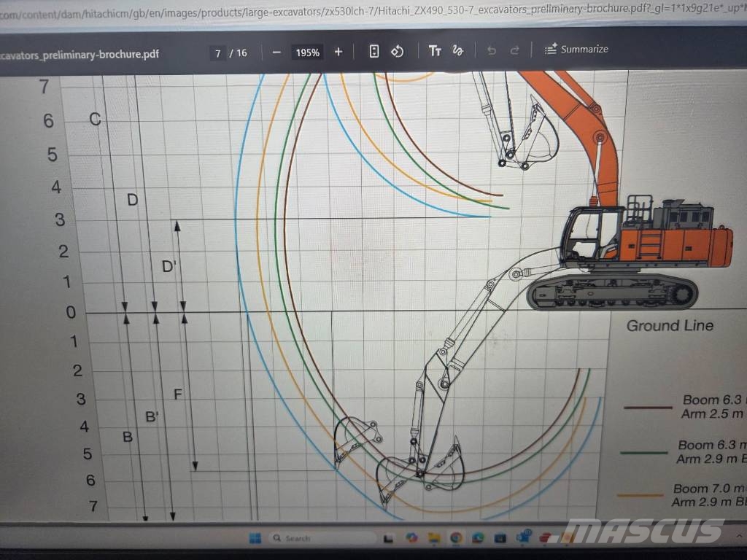Show hidden system tray icons
The image size is (747, 560).
point(739,537)
